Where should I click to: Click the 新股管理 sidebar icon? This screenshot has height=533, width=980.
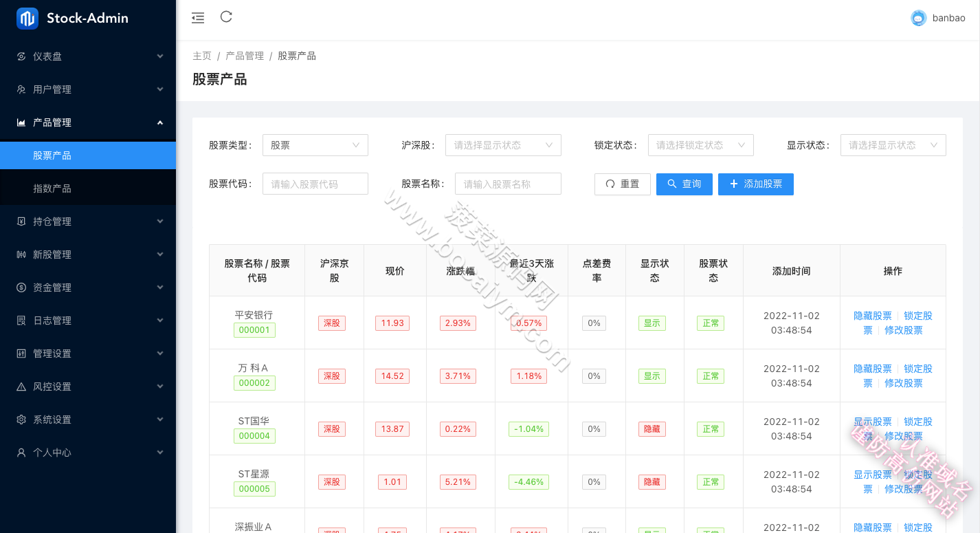click(x=21, y=254)
